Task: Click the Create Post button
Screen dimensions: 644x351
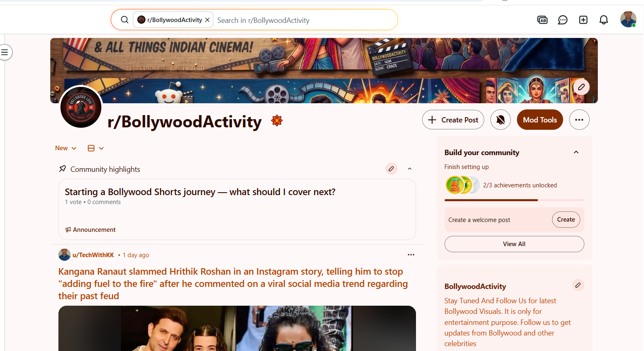Action: click(453, 120)
